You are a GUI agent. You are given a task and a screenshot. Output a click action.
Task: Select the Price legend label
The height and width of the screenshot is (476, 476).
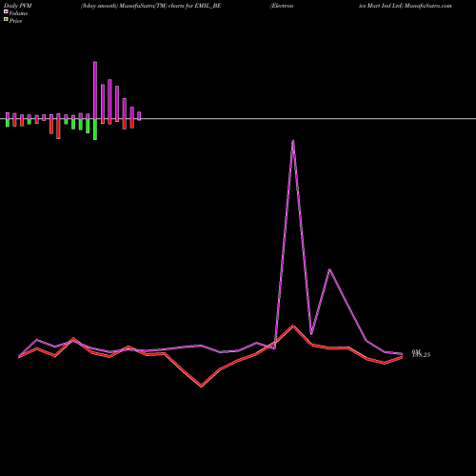pyautogui.click(x=15, y=21)
